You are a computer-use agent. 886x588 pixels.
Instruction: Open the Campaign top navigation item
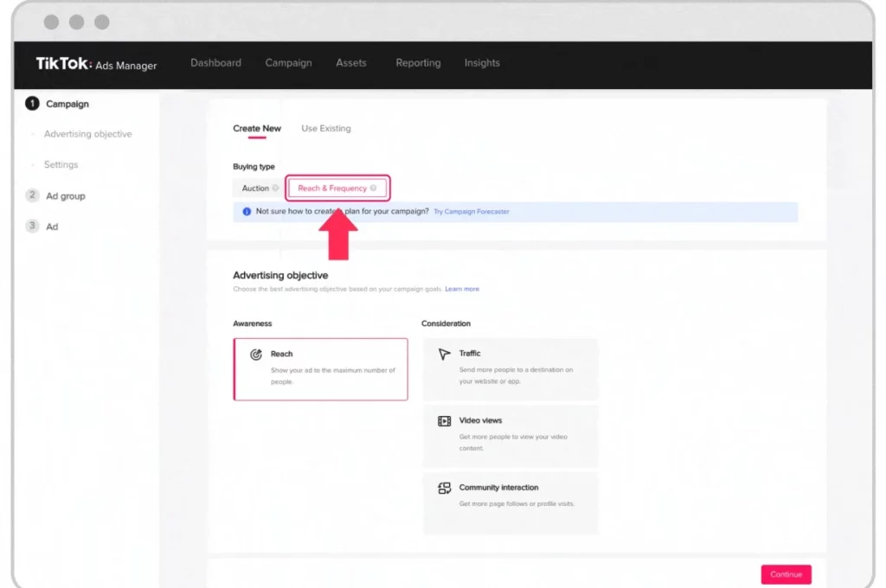tap(288, 63)
